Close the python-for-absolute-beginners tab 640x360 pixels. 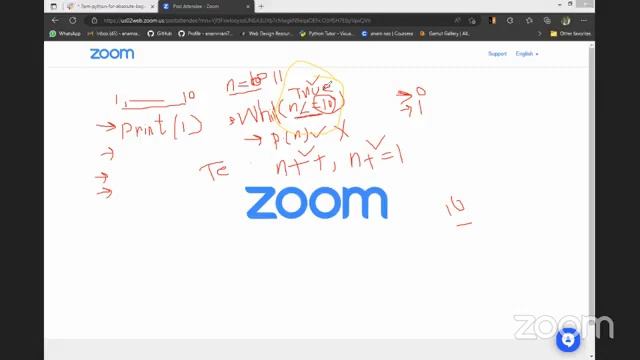(x=152, y=7)
